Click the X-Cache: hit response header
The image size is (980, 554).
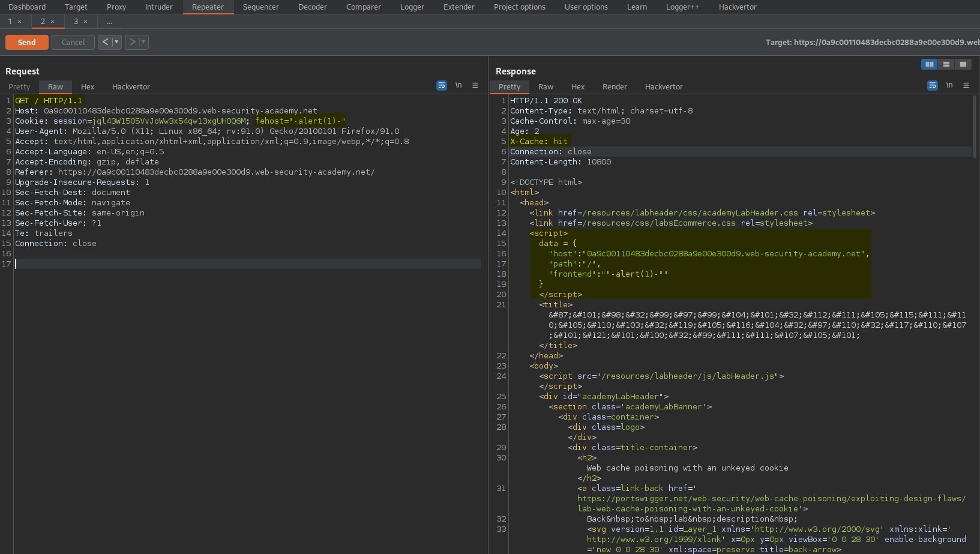tap(539, 142)
